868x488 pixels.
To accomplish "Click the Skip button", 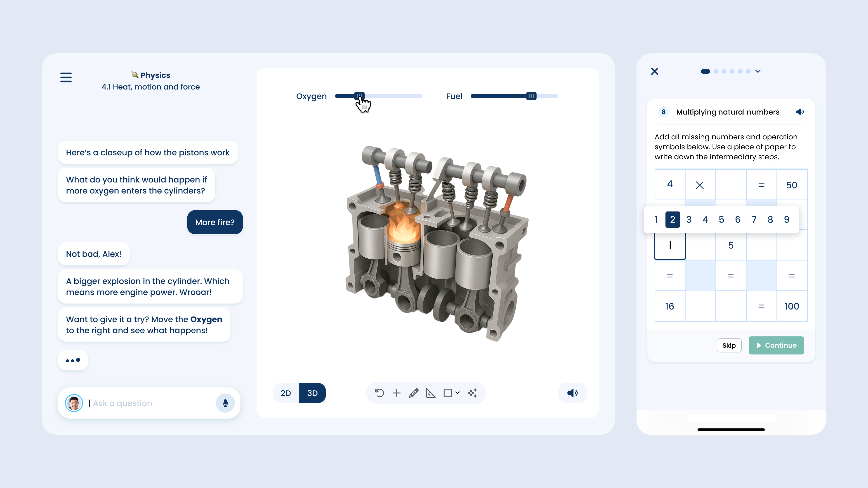I will click(x=729, y=345).
